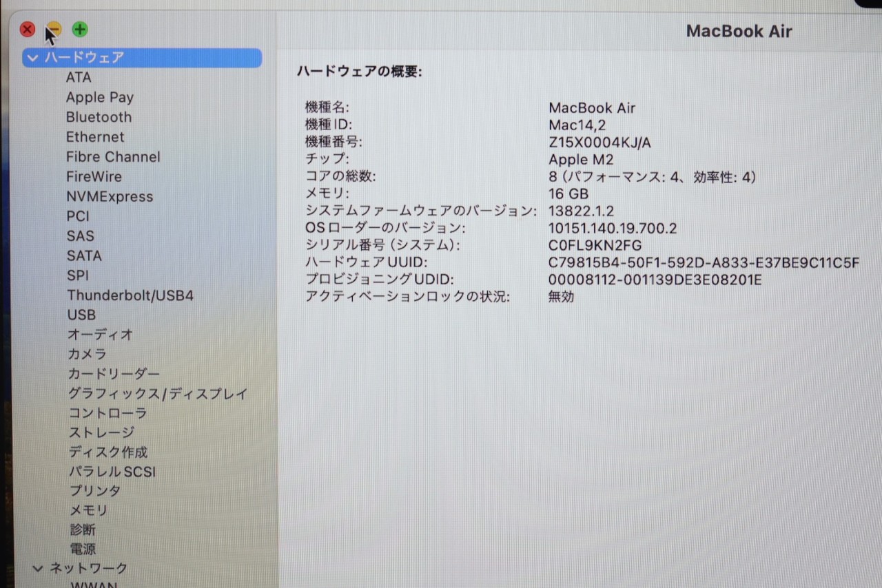Select USB in the sidebar

pyautogui.click(x=81, y=315)
